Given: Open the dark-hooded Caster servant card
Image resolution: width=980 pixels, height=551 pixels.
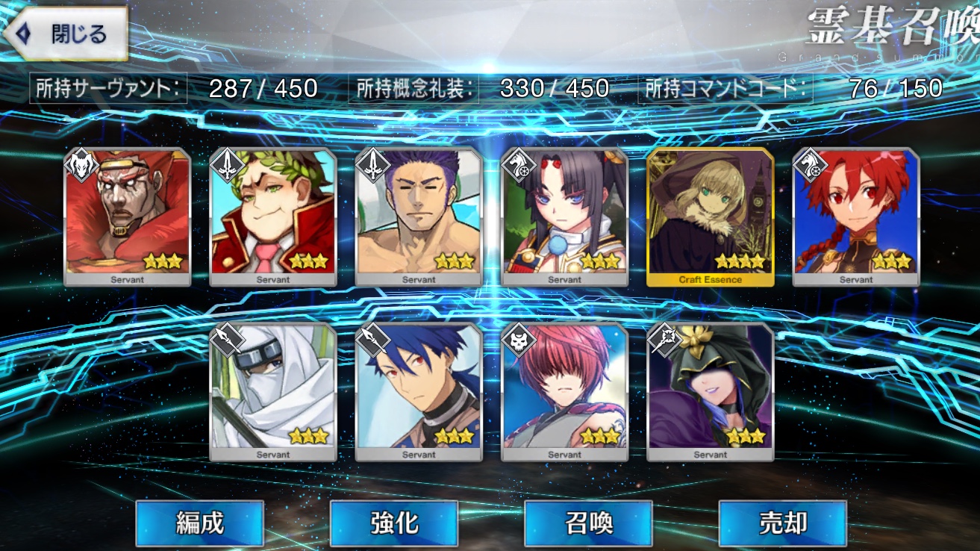Looking at the screenshot, I should (711, 392).
